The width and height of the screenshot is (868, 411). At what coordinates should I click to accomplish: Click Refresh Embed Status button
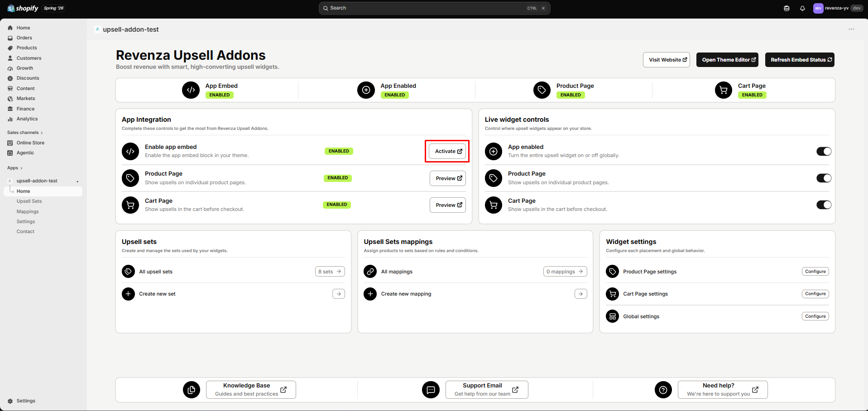coord(800,60)
